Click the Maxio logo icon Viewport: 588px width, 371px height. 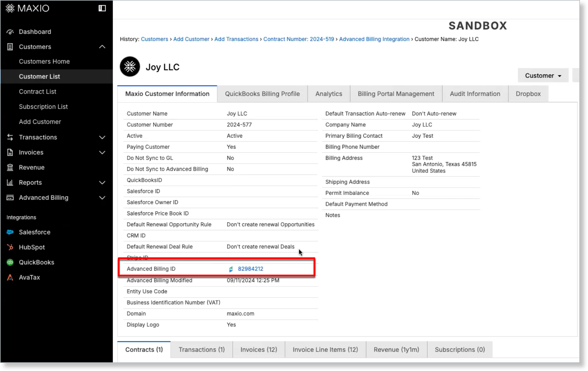click(x=10, y=8)
